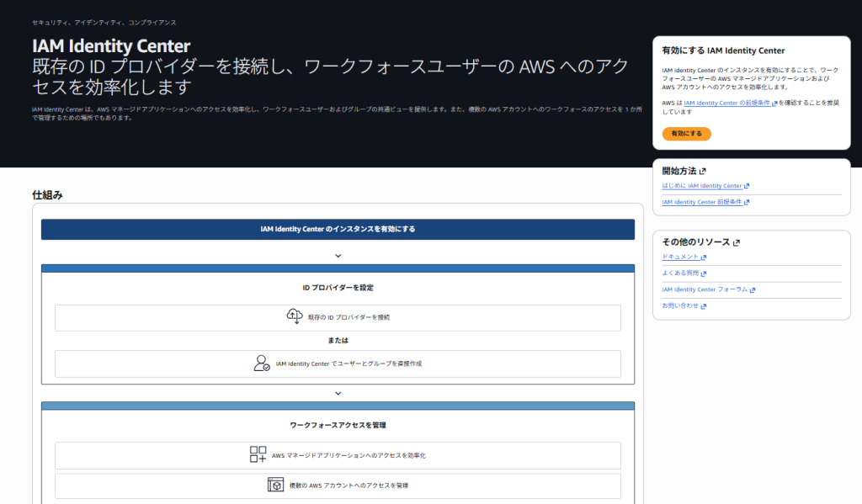Screen dimensions: 862x504
Task: Select 複数の AWS アカウントへのアクセスを管理 box
Action: click(338, 485)
